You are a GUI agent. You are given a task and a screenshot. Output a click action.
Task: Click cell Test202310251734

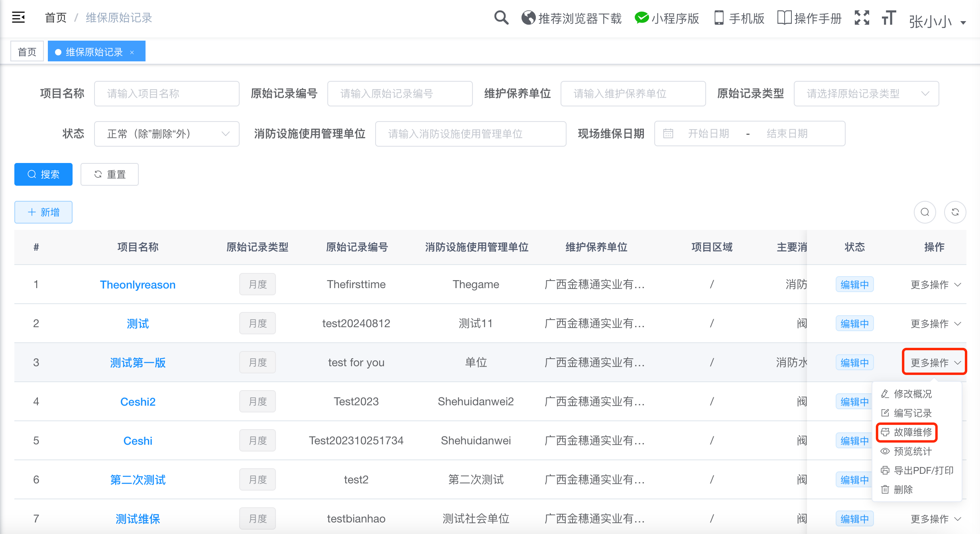click(x=356, y=441)
